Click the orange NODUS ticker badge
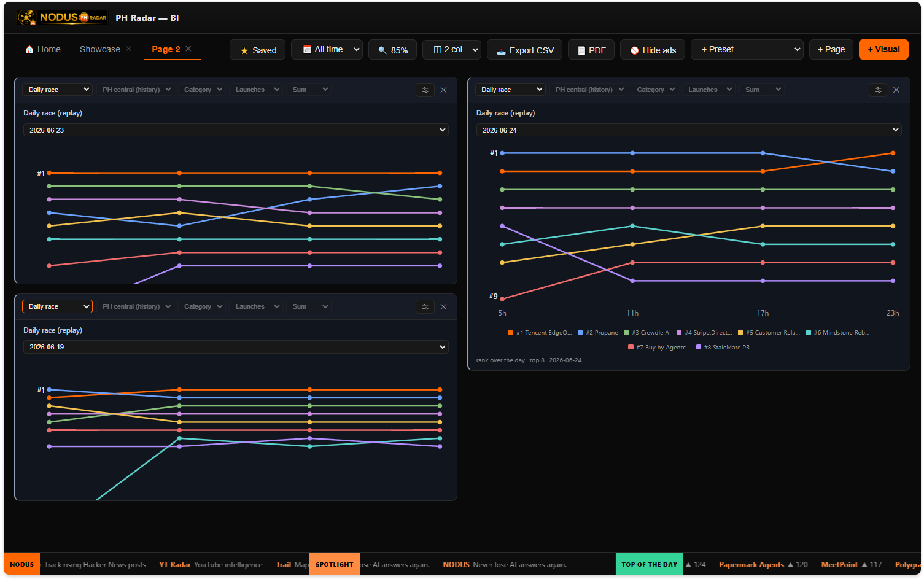Viewport: 924px width, 579px height. click(x=21, y=564)
